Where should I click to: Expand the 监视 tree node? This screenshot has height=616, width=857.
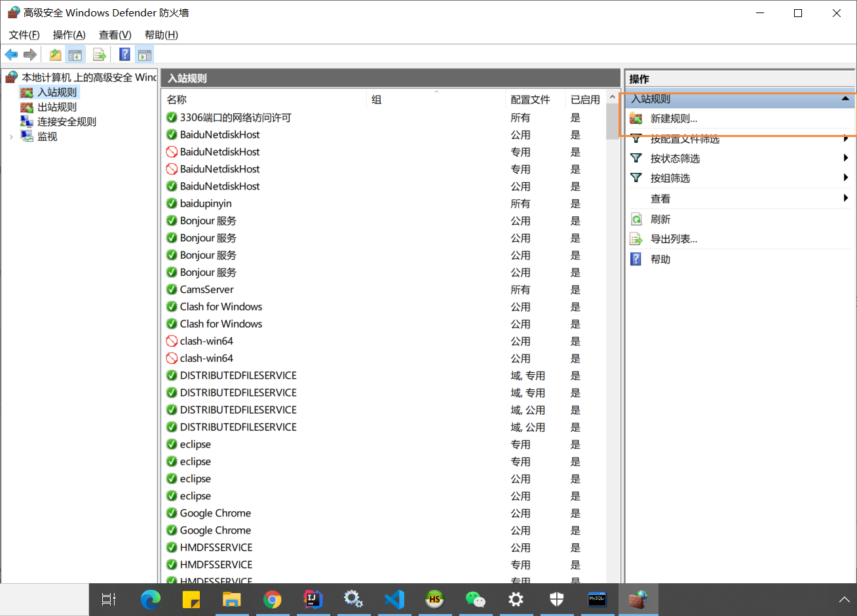pyautogui.click(x=11, y=137)
